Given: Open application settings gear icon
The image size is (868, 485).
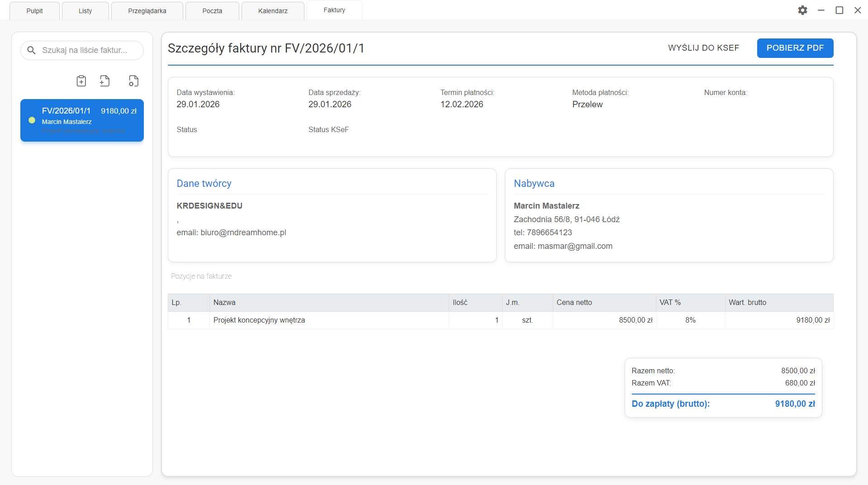Looking at the screenshot, I should click(802, 10).
